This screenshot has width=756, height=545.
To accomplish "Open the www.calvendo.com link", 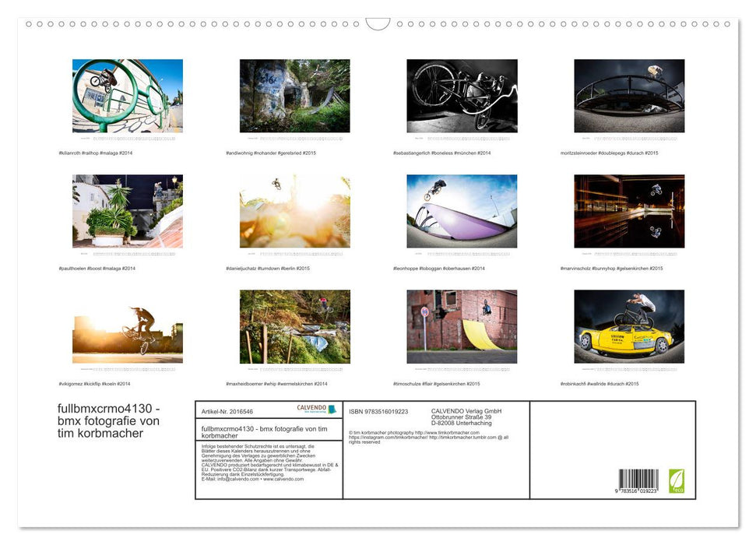I will 285,479.
